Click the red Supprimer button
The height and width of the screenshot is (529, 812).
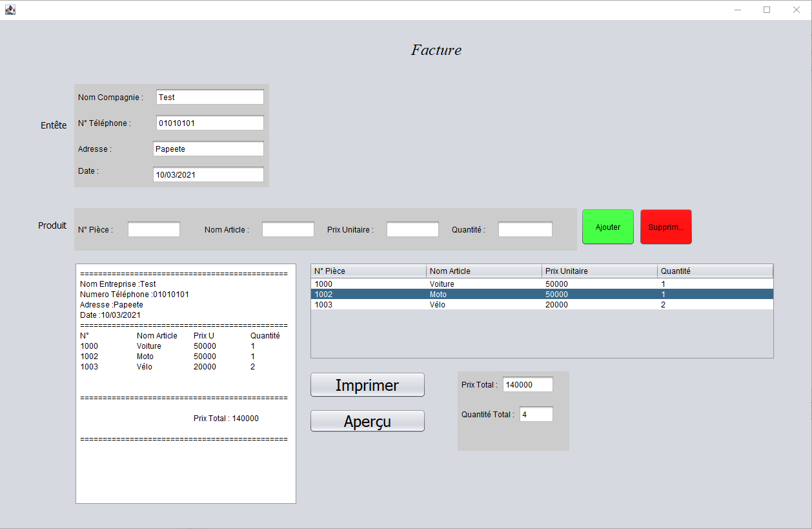point(665,227)
